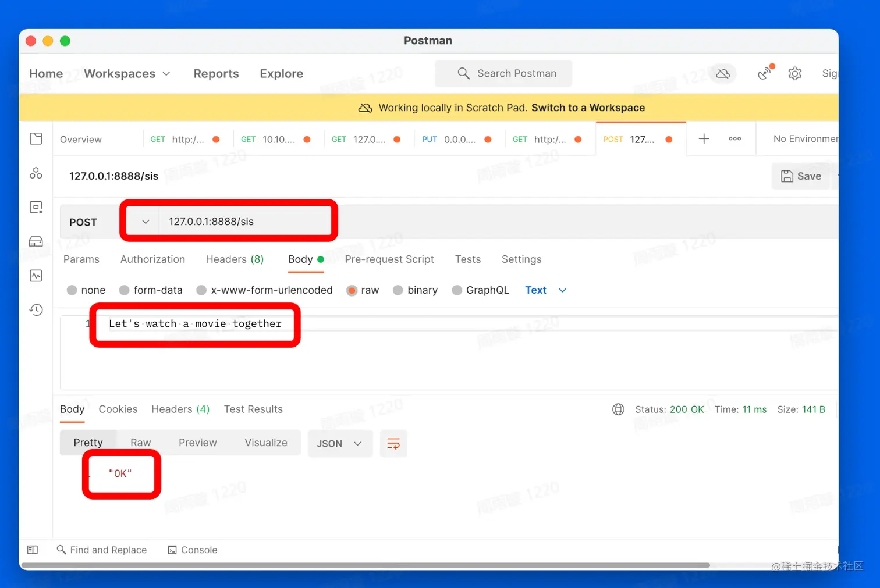Open the Reports page
This screenshot has width=880, height=588.
tap(217, 74)
